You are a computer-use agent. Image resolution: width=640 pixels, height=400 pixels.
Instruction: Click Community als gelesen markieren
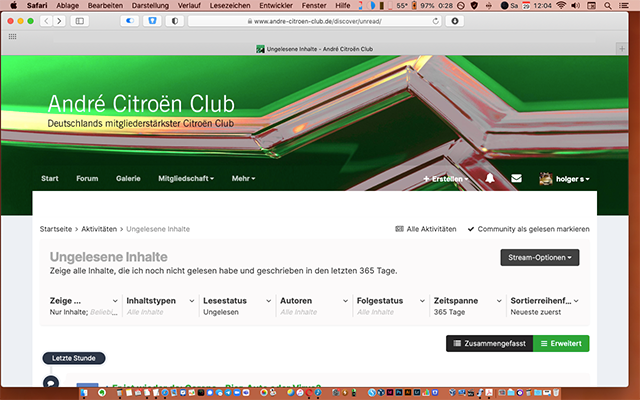tap(529, 229)
